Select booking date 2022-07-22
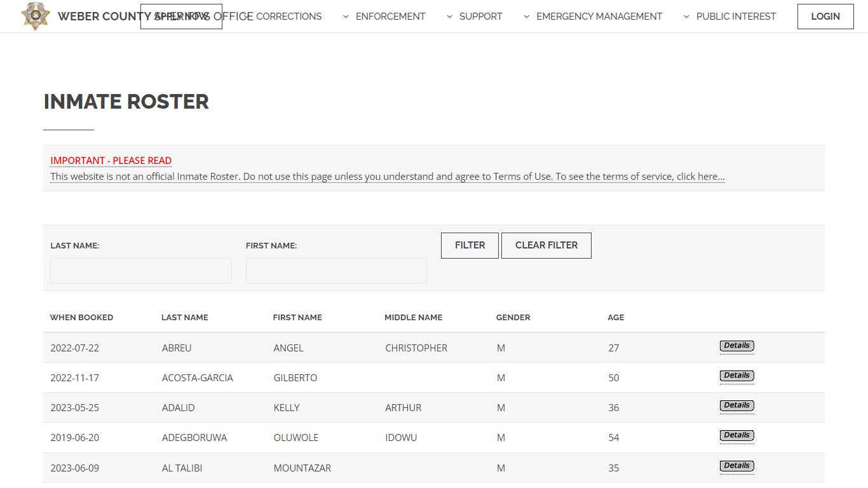Screen dimensions: 868x488 click(75, 348)
